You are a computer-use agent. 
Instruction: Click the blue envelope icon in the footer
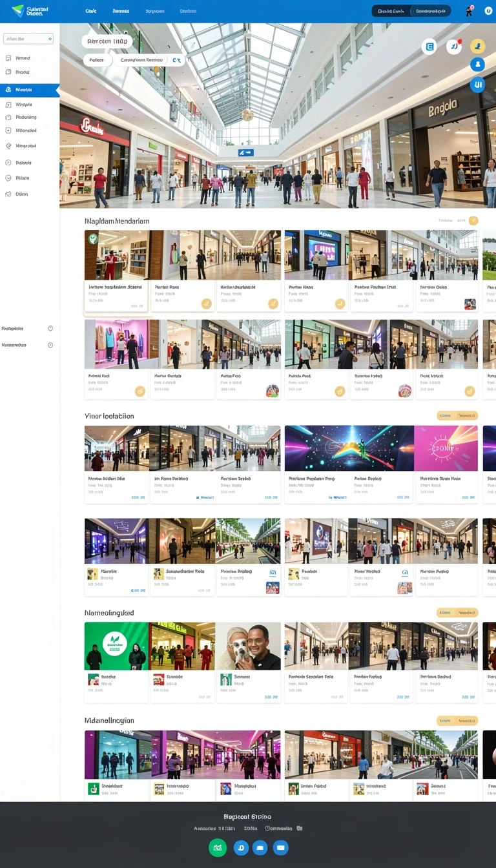coord(280,847)
